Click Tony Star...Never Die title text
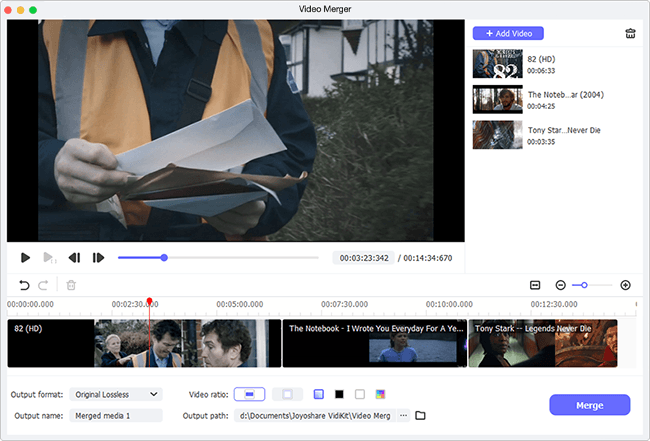 coord(564,130)
